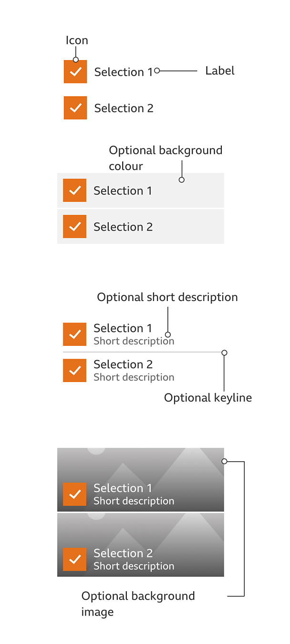The image size is (290, 644).
Task: Click the second background image row
Action: pos(141,545)
